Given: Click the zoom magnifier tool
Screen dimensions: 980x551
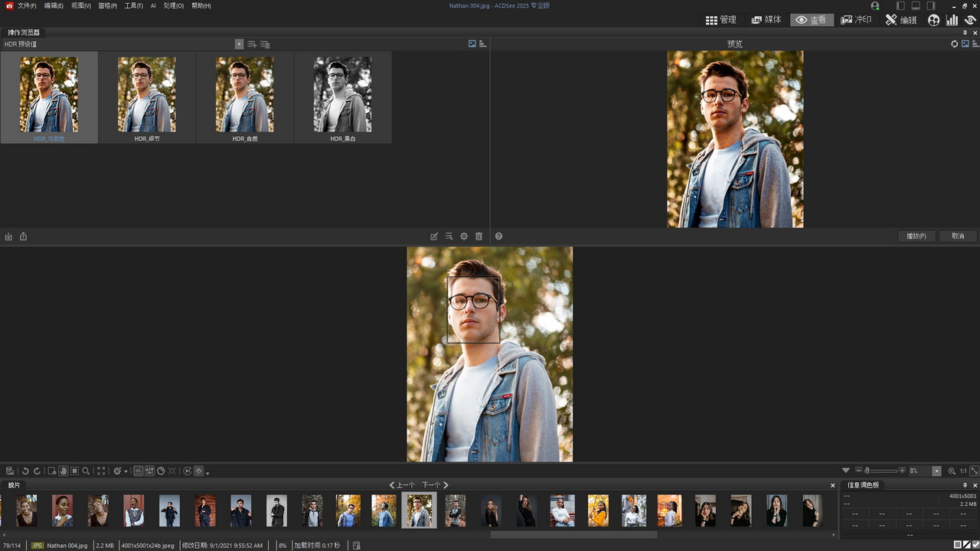Looking at the screenshot, I should pyautogui.click(x=86, y=471).
